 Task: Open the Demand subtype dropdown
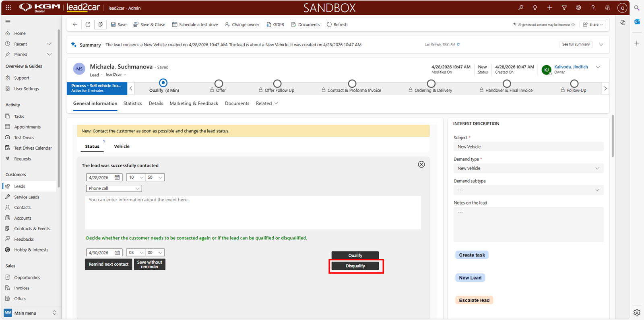coord(528,190)
